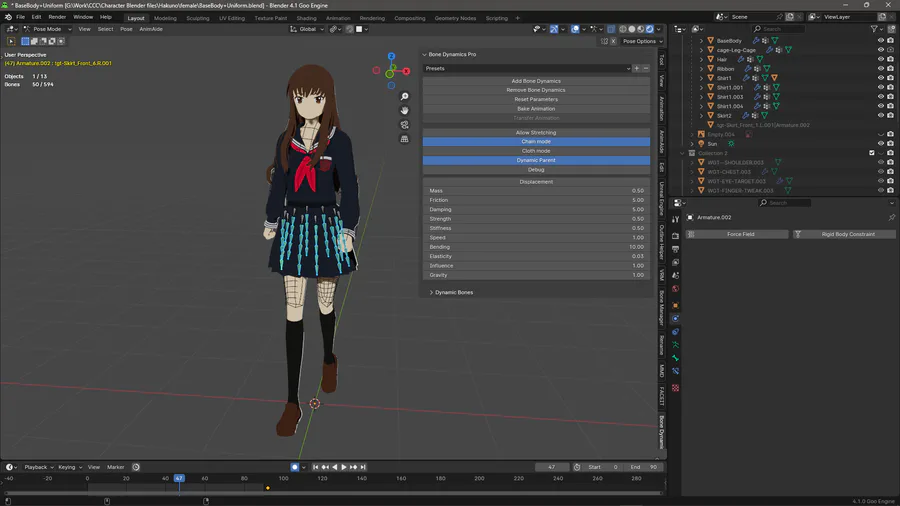Hide Ribbon object with its eye icon
This screenshot has width=900, height=506.
click(x=880, y=69)
